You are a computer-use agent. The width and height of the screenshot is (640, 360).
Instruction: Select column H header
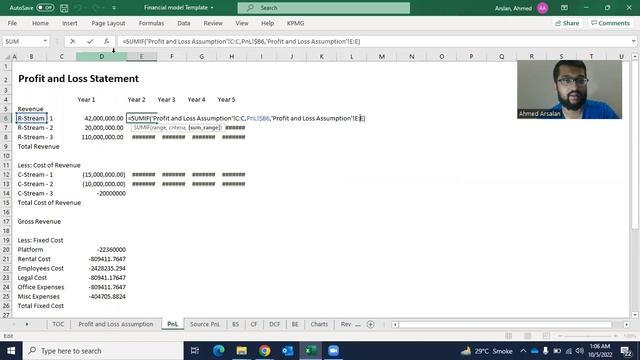231,57
